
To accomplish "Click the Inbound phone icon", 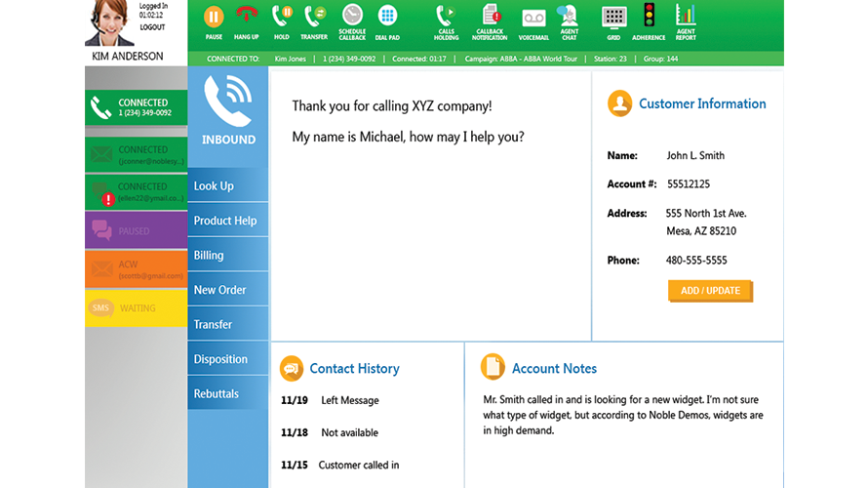I will 228,100.
